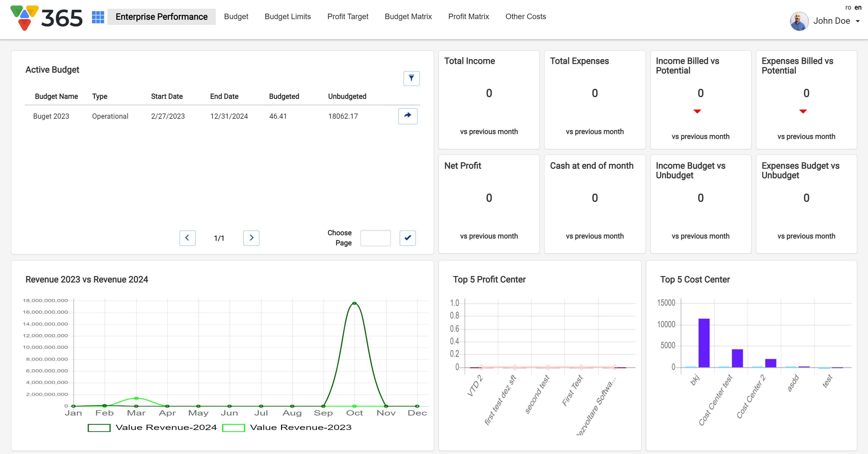Open the Profit Matrix menu
This screenshot has height=454, width=868.
click(x=468, y=16)
